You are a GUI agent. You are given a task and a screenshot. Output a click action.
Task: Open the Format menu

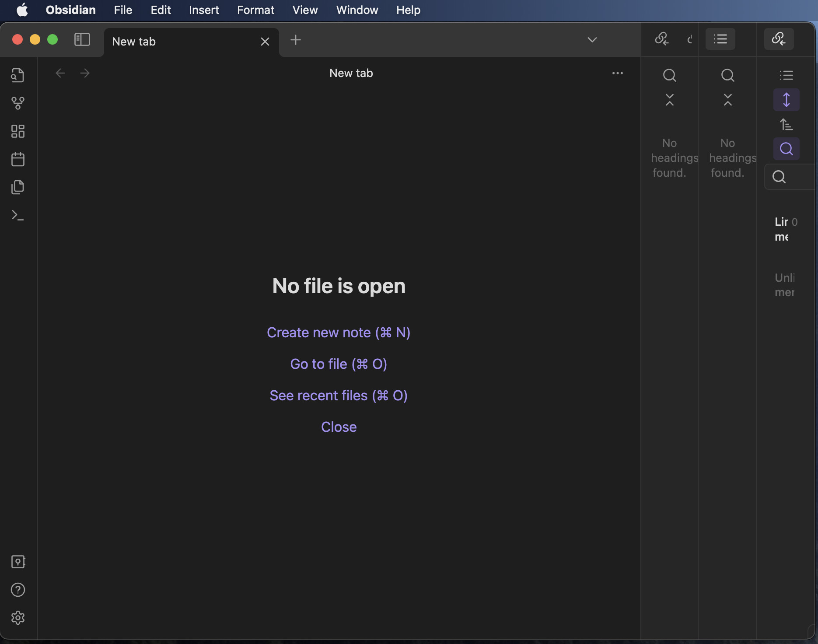pos(255,10)
